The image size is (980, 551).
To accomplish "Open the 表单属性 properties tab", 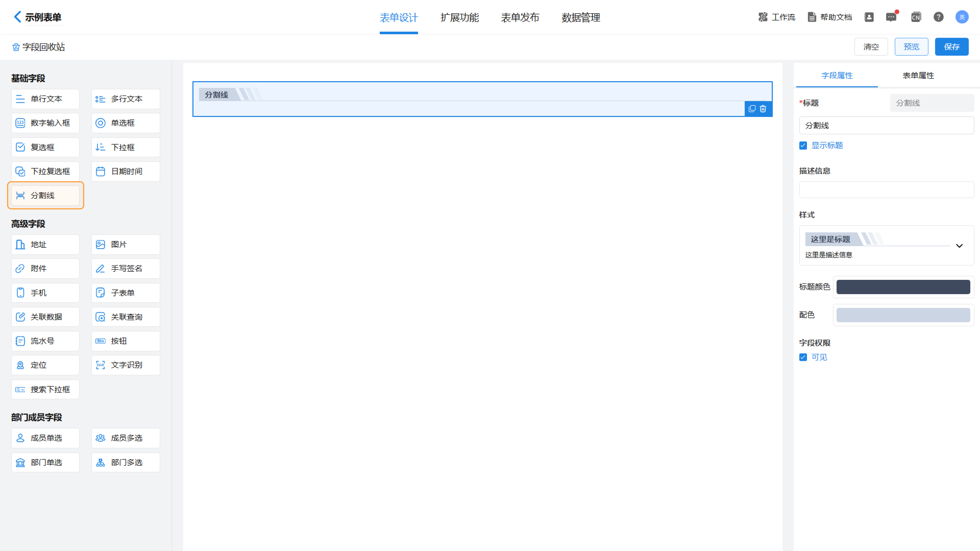I will [918, 75].
